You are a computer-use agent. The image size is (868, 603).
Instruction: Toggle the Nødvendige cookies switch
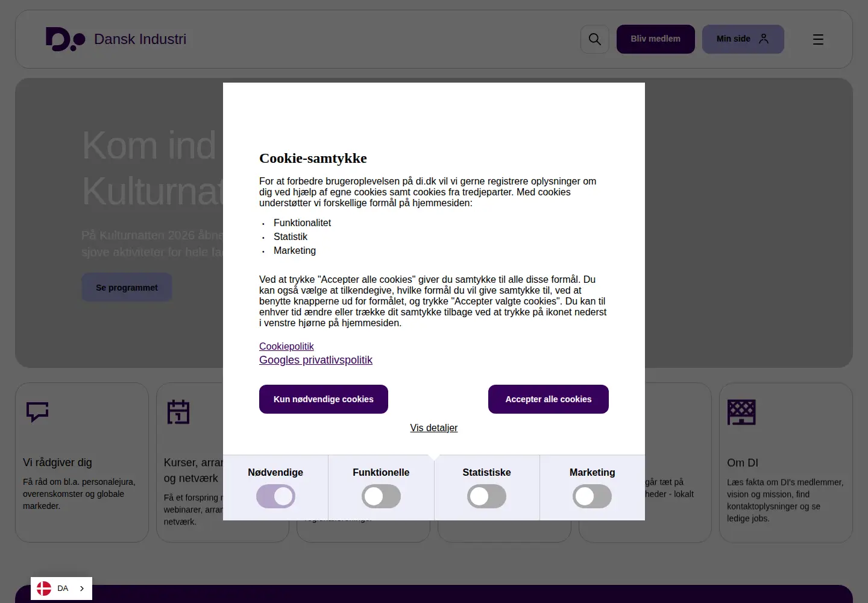(x=275, y=496)
